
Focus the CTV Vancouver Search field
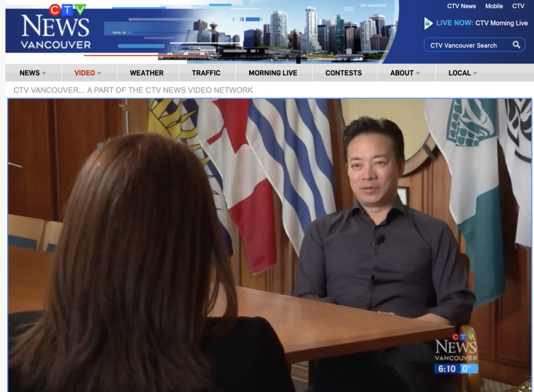coord(474,45)
